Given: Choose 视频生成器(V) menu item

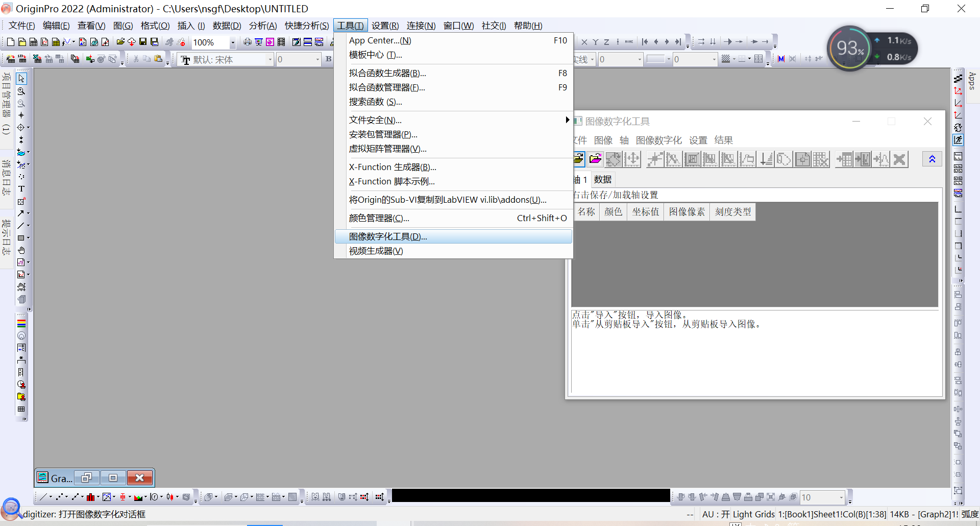Looking at the screenshot, I should [453, 251].
